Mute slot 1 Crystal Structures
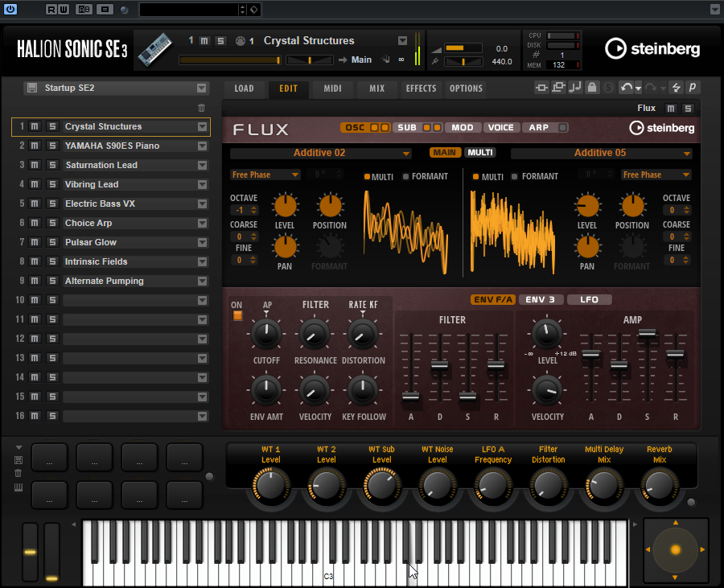Screen dimensions: 724x588 35,126
